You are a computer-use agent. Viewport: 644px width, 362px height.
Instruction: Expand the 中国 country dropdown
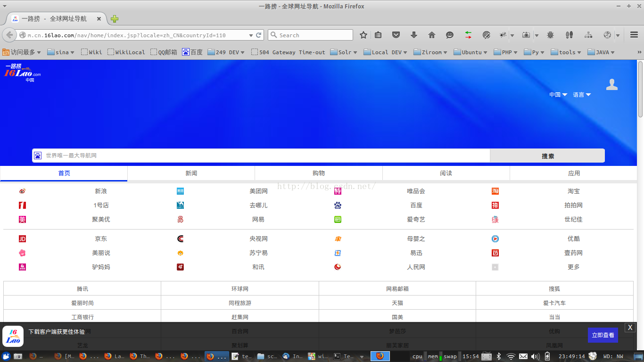pos(558,95)
